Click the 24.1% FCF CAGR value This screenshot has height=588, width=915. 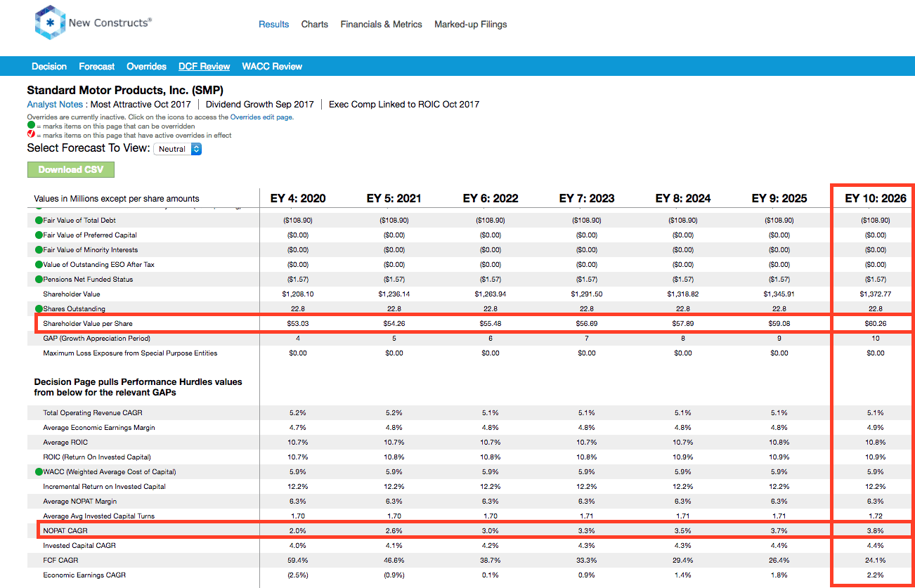876,561
